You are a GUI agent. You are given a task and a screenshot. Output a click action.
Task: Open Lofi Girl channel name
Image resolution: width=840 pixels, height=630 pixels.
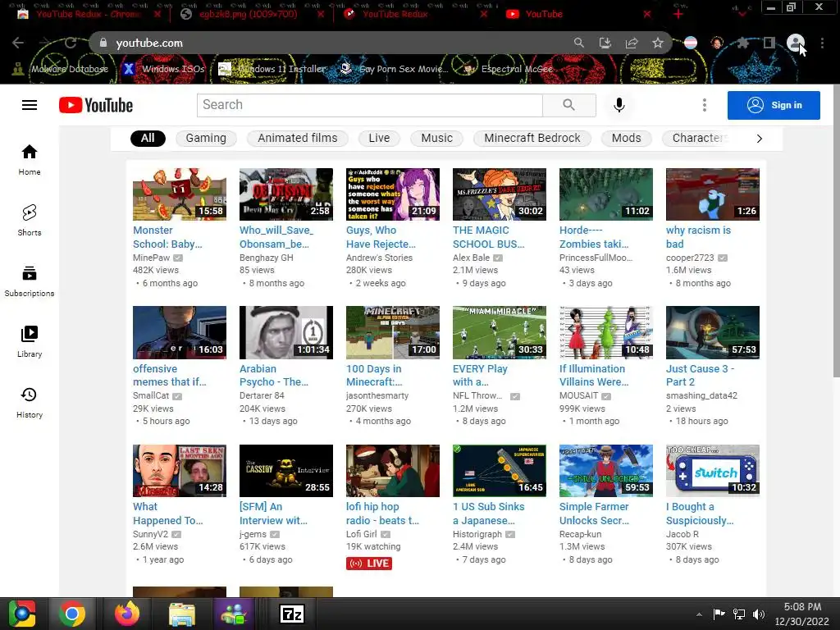click(362, 534)
